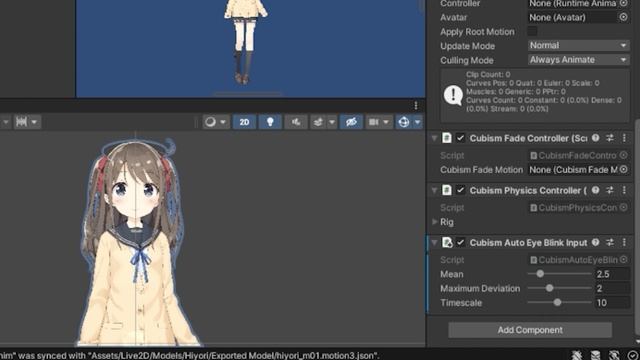Viewport: 640px width, 360px height.
Task: Click the CubismFadeController script picker circle
Action: (x=624, y=155)
